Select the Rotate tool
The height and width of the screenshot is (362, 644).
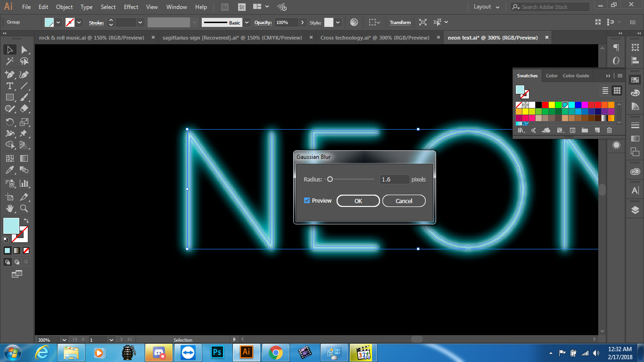pyautogui.click(x=9, y=122)
